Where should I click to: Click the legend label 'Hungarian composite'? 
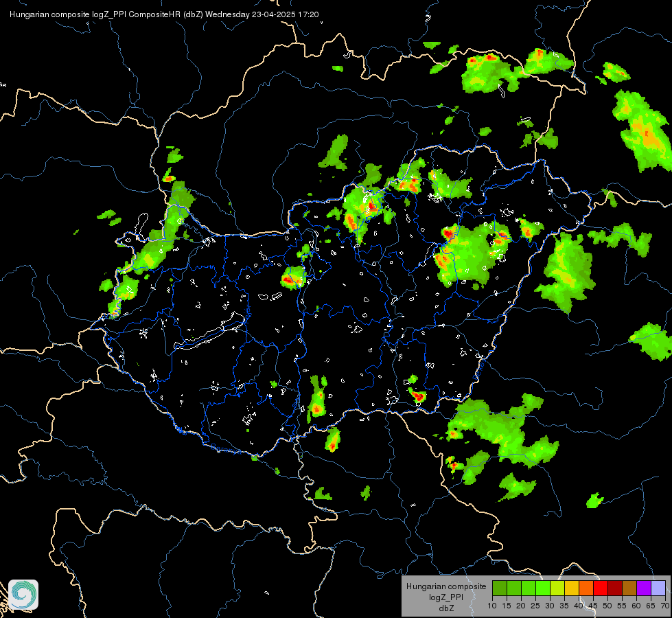[x=446, y=586]
